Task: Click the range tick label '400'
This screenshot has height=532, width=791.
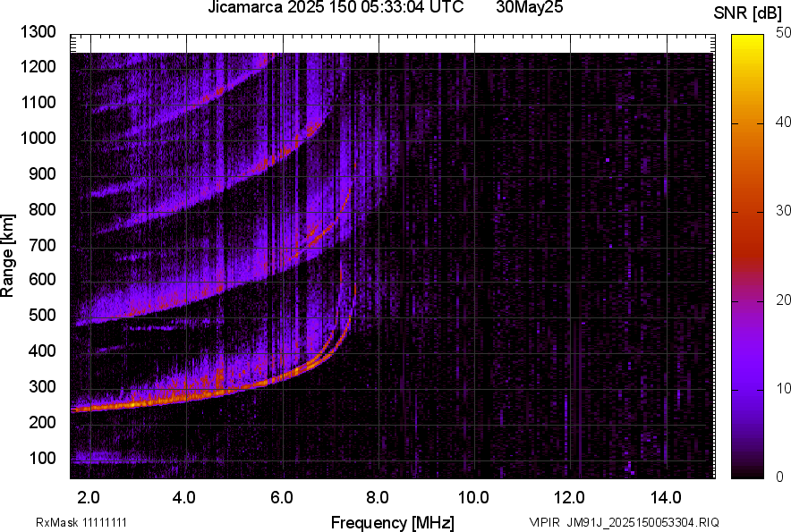Action: [x=42, y=350]
